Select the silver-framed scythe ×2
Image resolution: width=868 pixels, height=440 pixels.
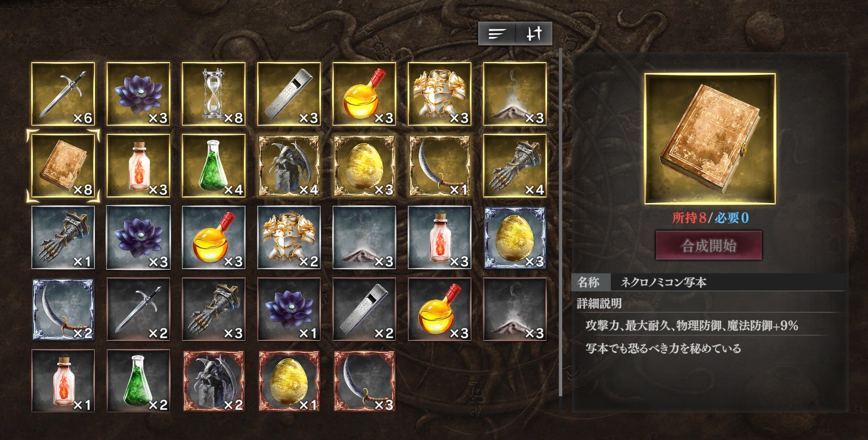click(x=63, y=309)
